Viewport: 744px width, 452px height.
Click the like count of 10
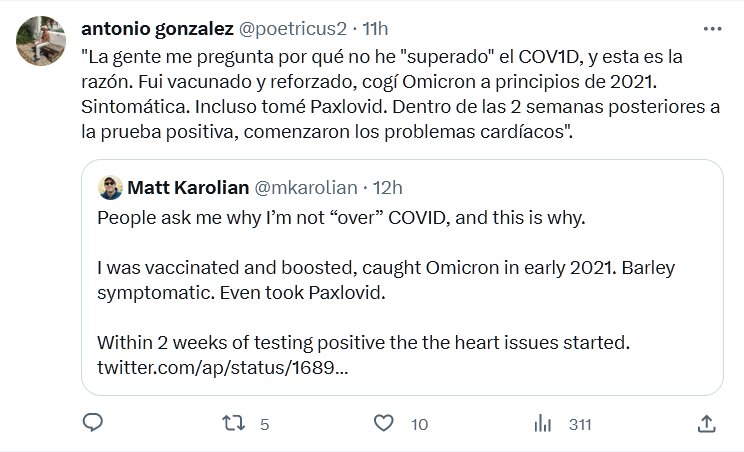point(420,424)
